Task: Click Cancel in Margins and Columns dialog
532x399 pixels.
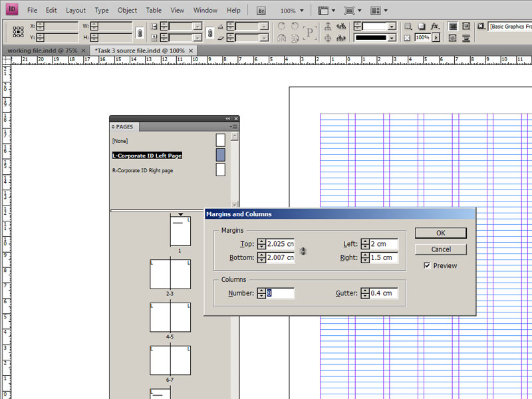Action: coord(441,249)
